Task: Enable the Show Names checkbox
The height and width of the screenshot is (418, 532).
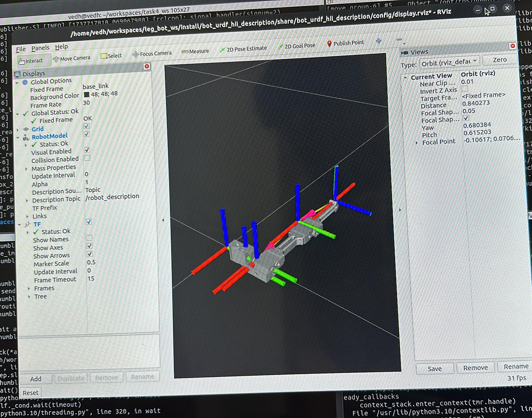Action: [89, 238]
